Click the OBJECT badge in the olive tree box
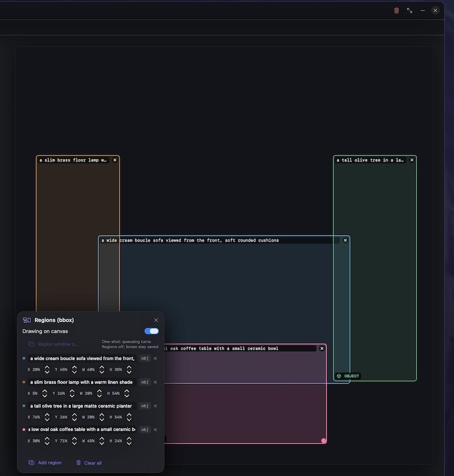 [348, 376]
